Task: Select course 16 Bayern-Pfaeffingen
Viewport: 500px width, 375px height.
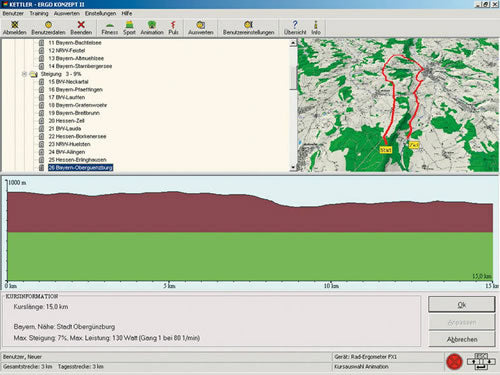Action: coord(75,89)
